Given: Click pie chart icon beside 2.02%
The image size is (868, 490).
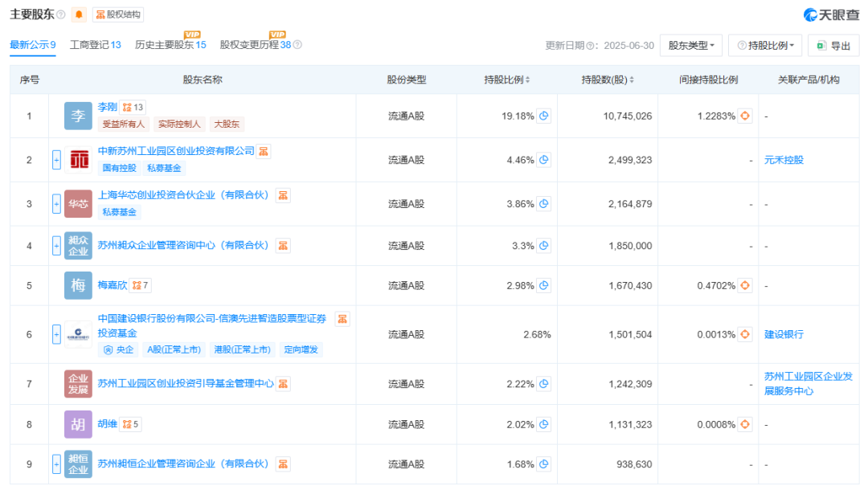Looking at the screenshot, I should [x=543, y=424].
